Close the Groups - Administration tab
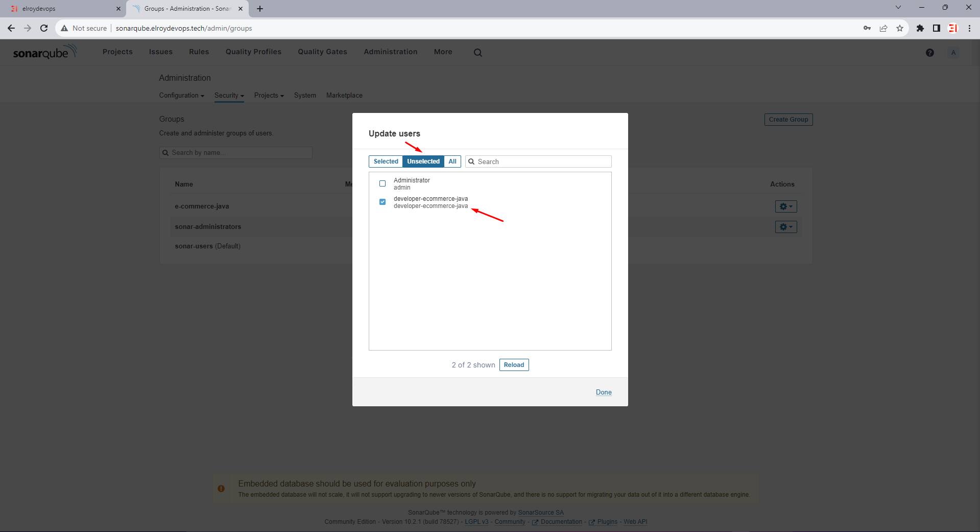The width and height of the screenshot is (980, 532). (x=241, y=9)
